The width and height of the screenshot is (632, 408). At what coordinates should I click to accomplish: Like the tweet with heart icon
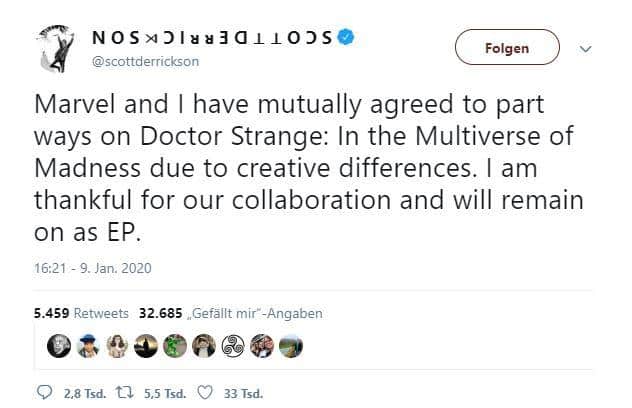(x=205, y=393)
